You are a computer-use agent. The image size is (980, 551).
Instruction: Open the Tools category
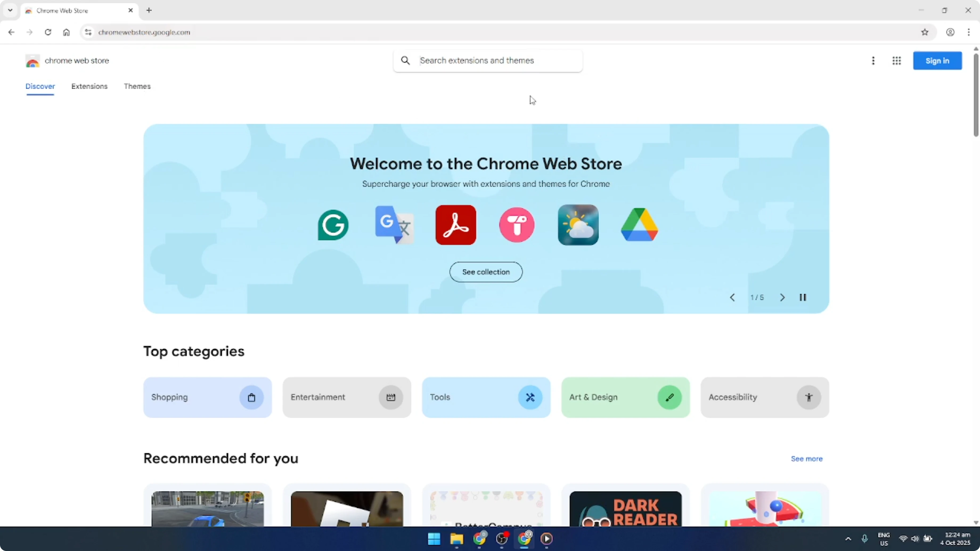pyautogui.click(x=486, y=397)
